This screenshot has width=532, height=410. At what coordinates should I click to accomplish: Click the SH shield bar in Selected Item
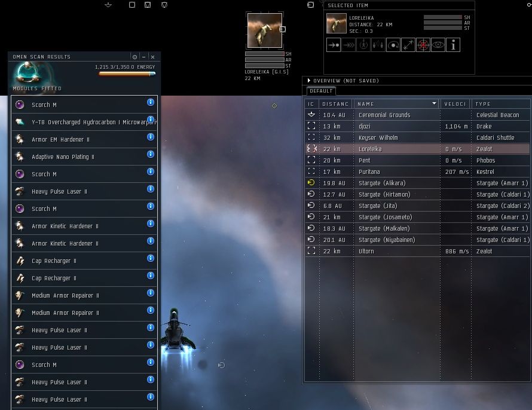(443, 17)
